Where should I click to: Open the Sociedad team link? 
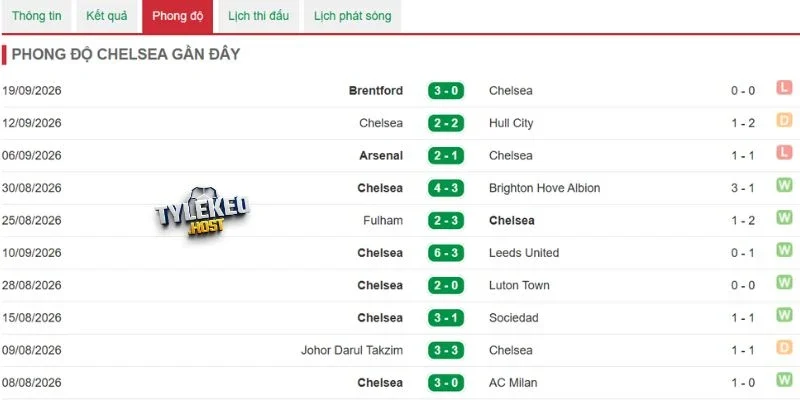click(514, 318)
